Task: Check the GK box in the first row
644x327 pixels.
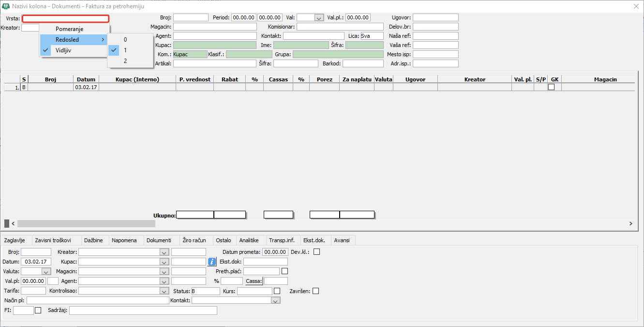Action: pos(551,87)
